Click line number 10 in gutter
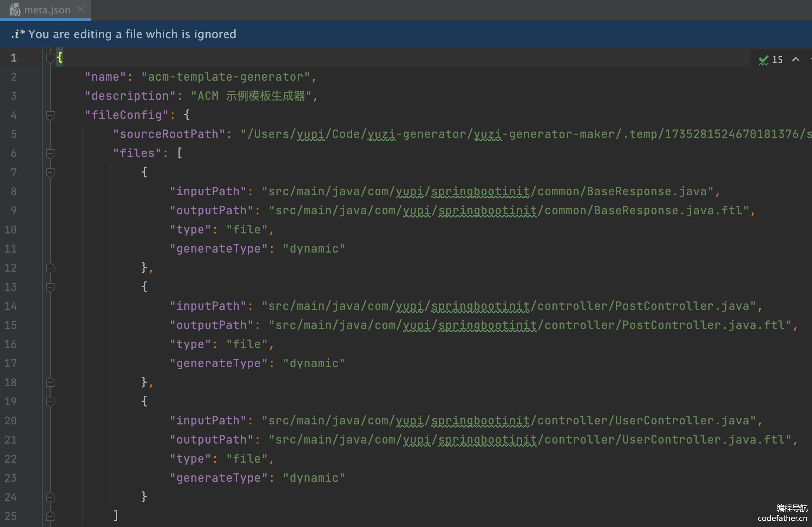The width and height of the screenshot is (812, 527). click(x=11, y=230)
